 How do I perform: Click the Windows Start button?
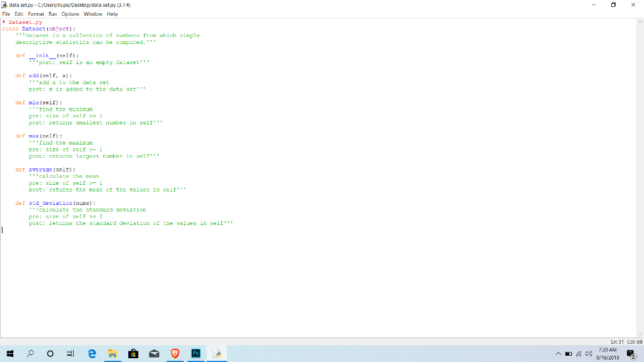(x=9, y=353)
